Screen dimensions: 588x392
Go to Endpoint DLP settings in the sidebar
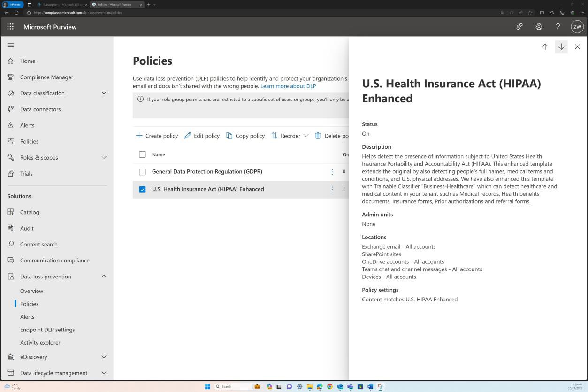tap(47, 329)
